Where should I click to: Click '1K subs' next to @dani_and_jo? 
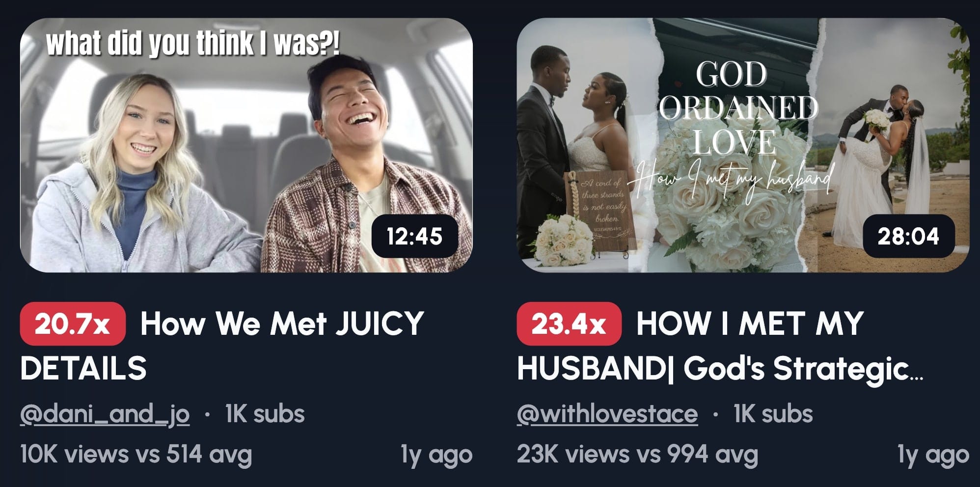(265, 414)
